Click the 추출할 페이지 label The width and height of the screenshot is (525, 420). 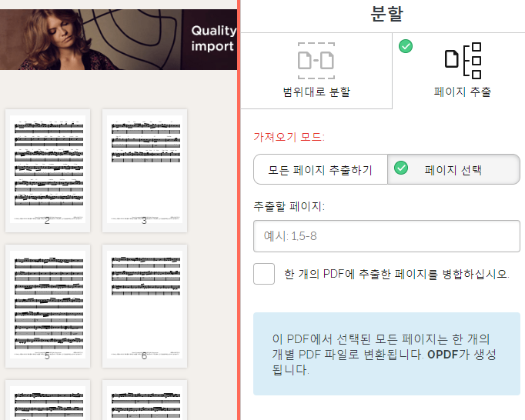(289, 206)
